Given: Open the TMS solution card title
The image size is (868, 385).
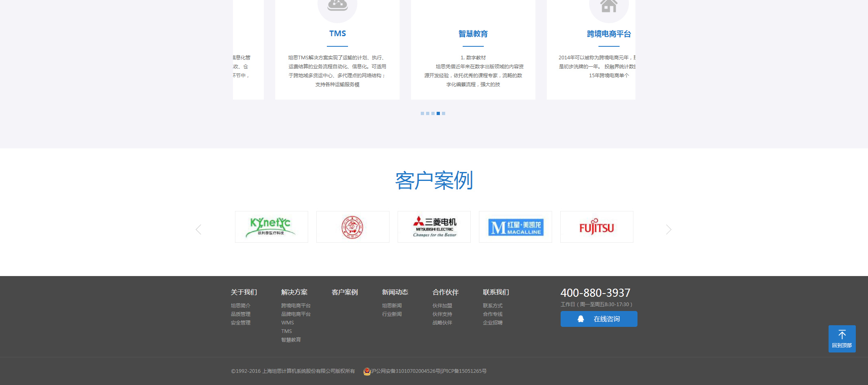Looking at the screenshot, I should [x=337, y=34].
